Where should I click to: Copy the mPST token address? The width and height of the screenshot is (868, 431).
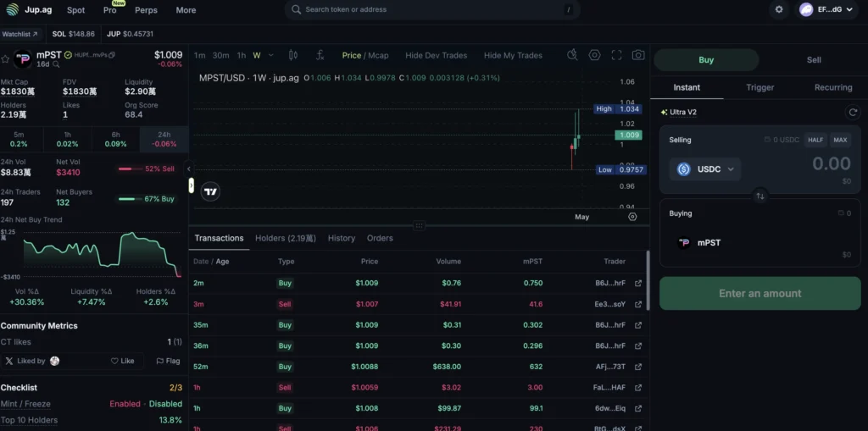[x=113, y=55]
